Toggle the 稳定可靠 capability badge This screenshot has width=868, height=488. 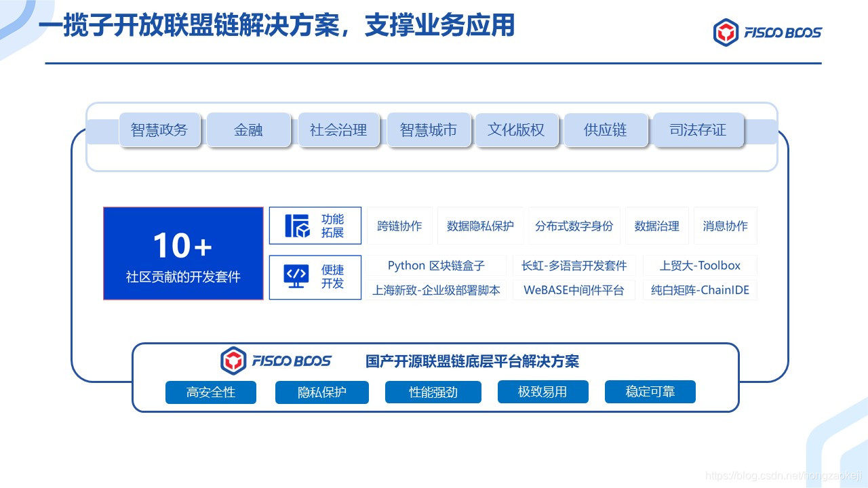[x=650, y=392]
